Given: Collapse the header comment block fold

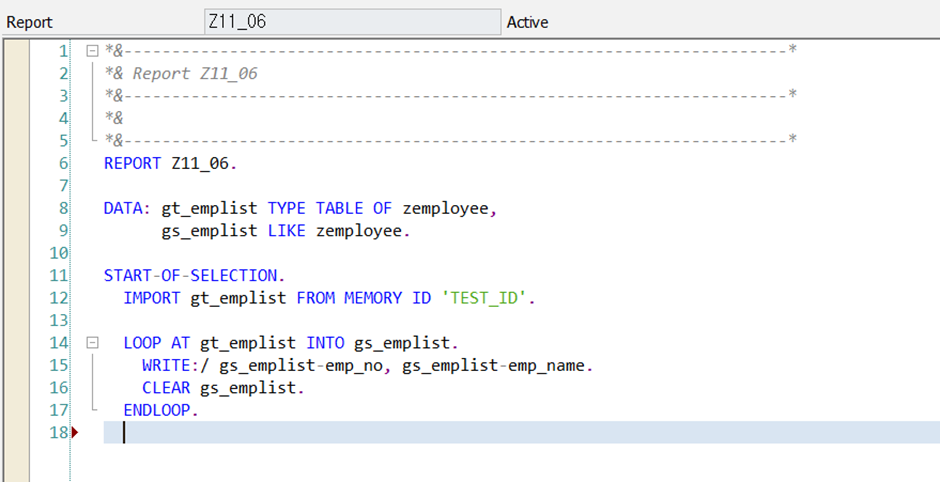Looking at the screenshot, I should pyautogui.click(x=92, y=51).
